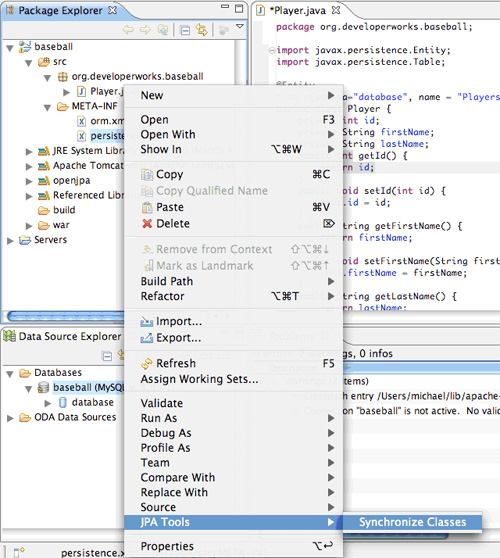Open the Replace With submenu
The image size is (500, 558).
(x=233, y=493)
